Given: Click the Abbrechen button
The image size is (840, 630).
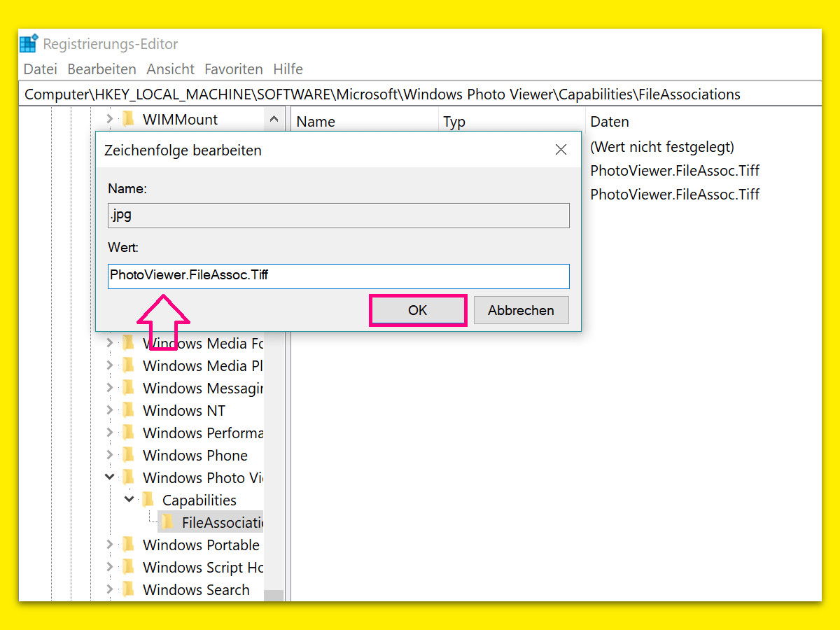Looking at the screenshot, I should click(521, 310).
